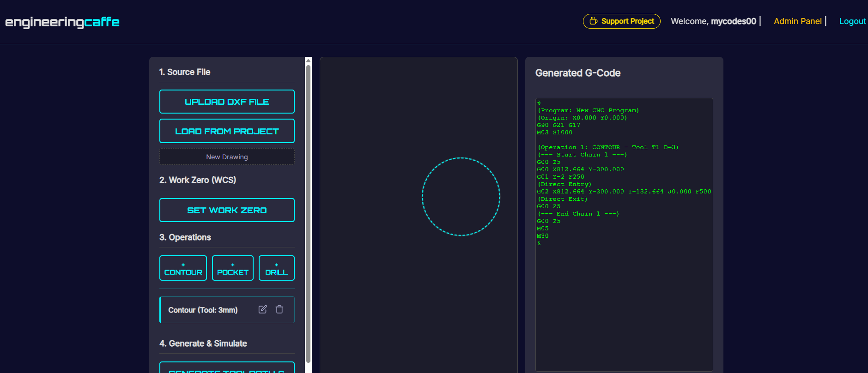Image resolution: width=868 pixels, height=373 pixels.
Task: Click the M05 line in G-code
Action: pos(543,229)
